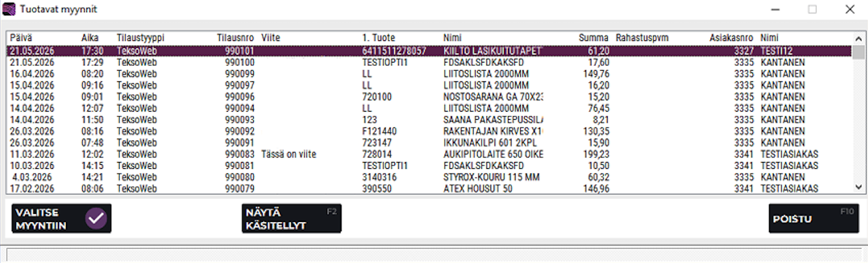Click the sum 61,20
Image resolution: width=868 pixels, height=263 pixels.
tap(599, 50)
